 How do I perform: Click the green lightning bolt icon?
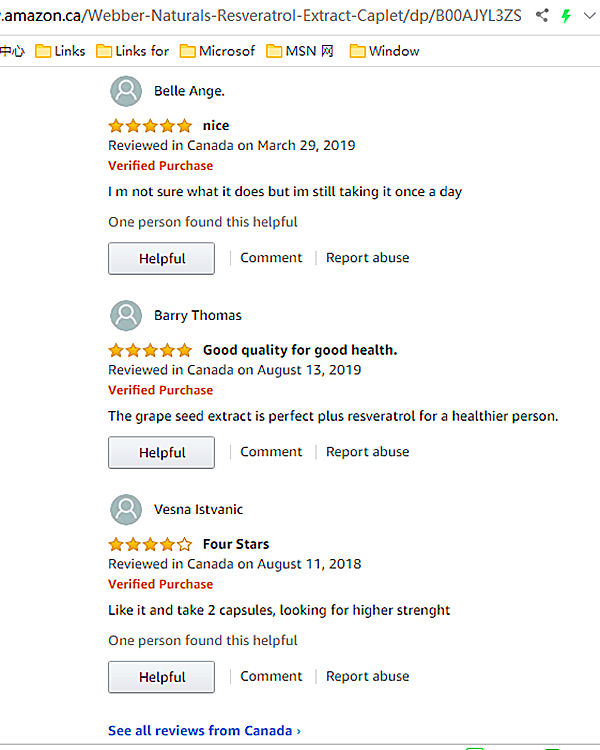[567, 15]
